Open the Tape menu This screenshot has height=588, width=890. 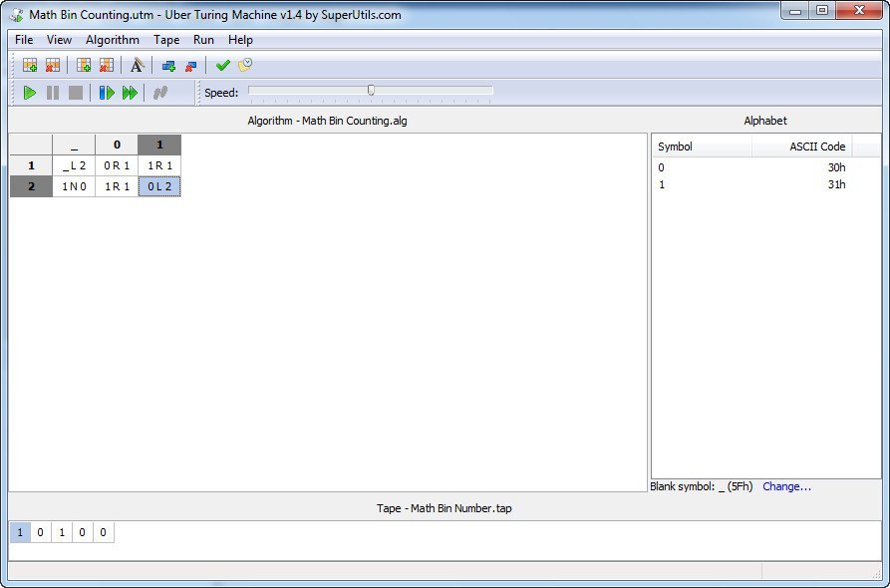[165, 40]
